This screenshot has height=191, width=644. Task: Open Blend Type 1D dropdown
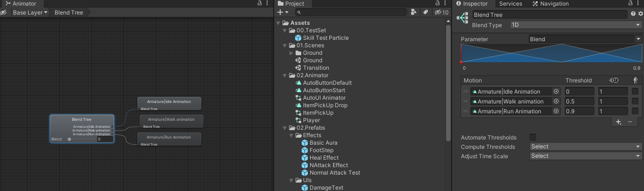(x=576, y=25)
